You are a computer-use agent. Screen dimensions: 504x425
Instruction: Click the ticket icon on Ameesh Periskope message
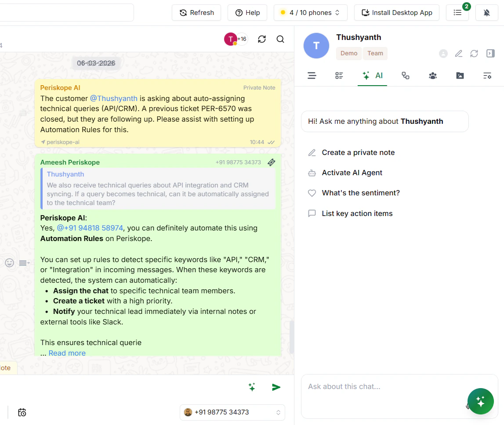click(x=271, y=162)
